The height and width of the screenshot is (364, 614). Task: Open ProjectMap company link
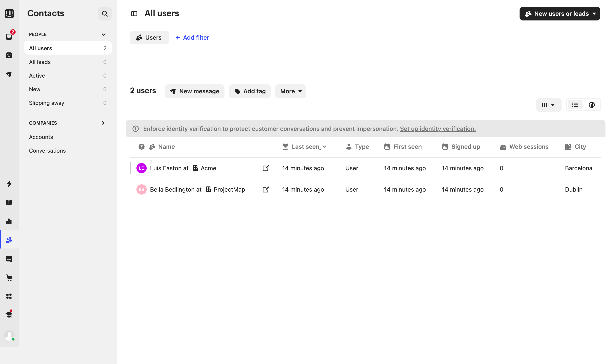point(229,190)
